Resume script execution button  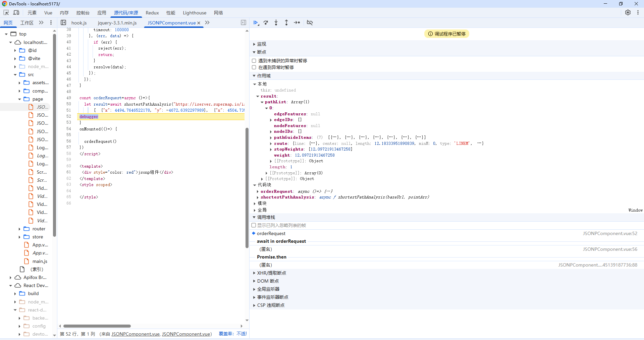(x=256, y=22)
